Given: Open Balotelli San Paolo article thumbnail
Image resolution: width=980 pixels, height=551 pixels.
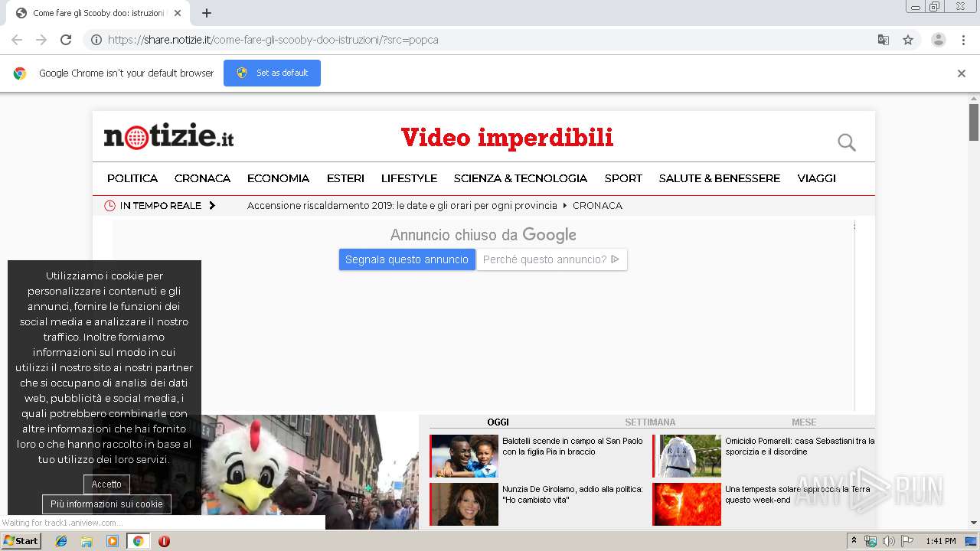Looking at the screenshot, I should coord(464,456).
